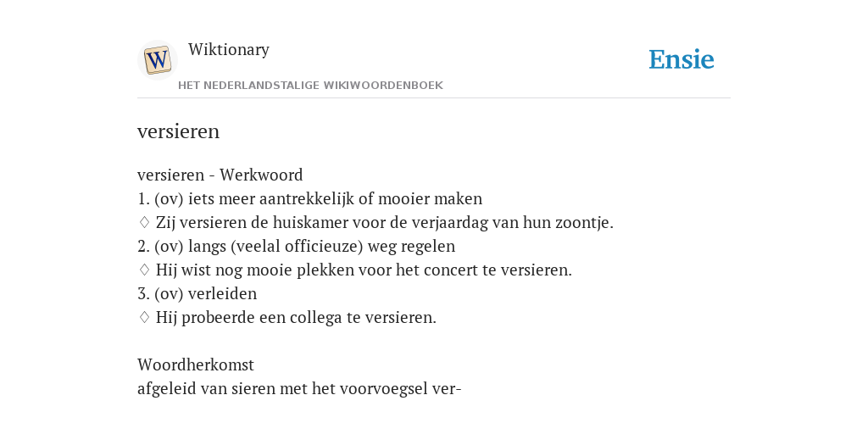This screenshot has height=434, width=868.
Task: Open the Ensie logo link
Action: [x=682, y=60]
